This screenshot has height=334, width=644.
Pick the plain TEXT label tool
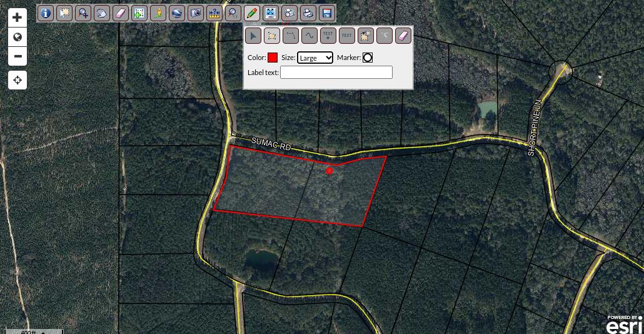tap(346, 36)
